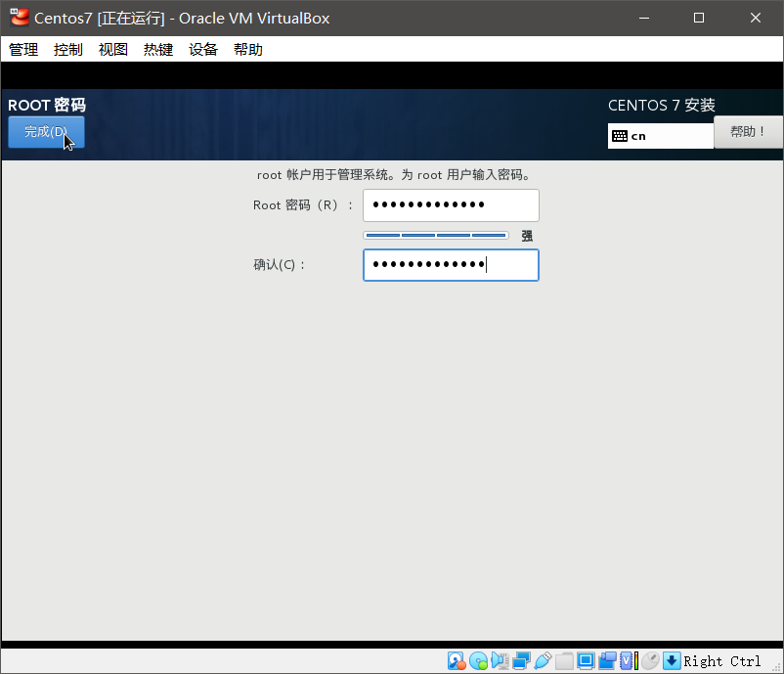Open the 热键 menu
The image size is (784, 674).
tap(158, 49)
